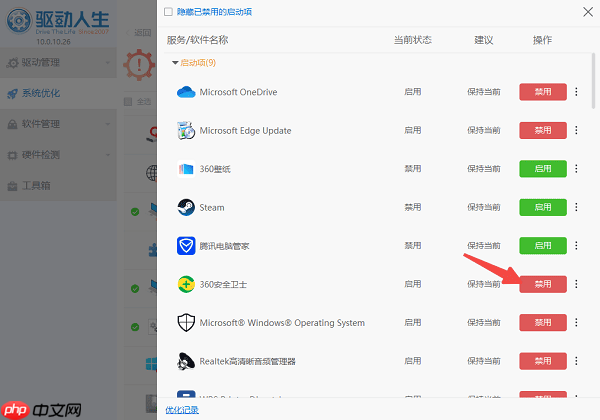Image resolution: width=600 pixels, height=420 pixels.
Task: Click the Steam logo icon
Action: pyautogui.click(x=186, y=207)
